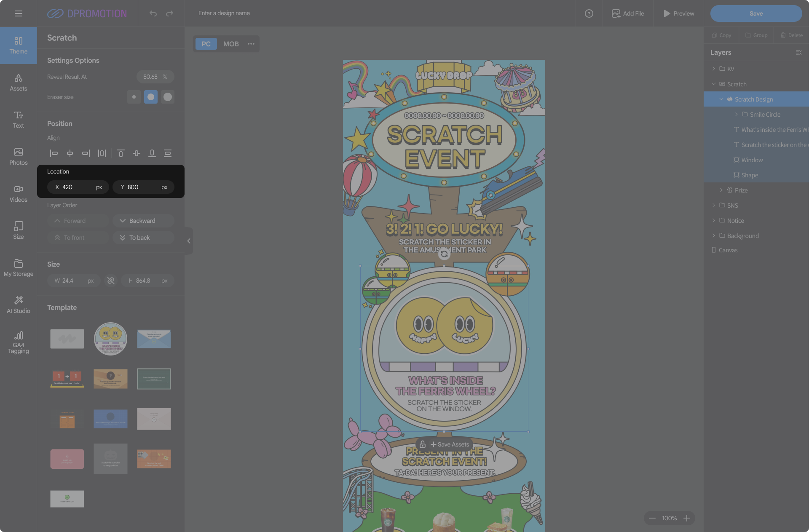Click the align left icon

(54, 153)
